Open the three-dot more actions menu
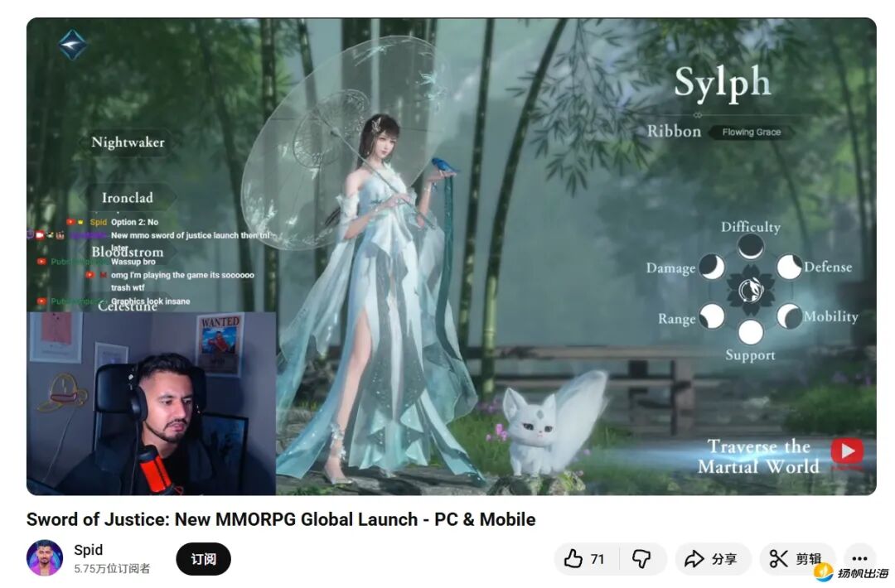 coord(859,559)
